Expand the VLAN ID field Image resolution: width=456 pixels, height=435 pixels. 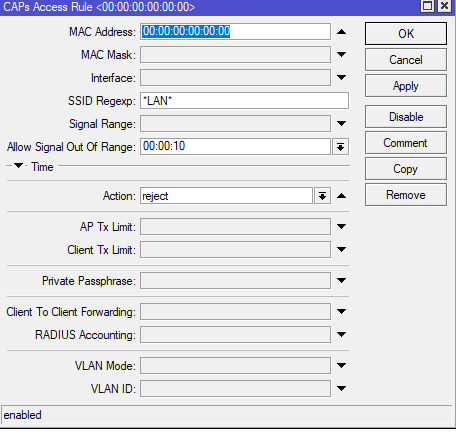tap(341, 388)
